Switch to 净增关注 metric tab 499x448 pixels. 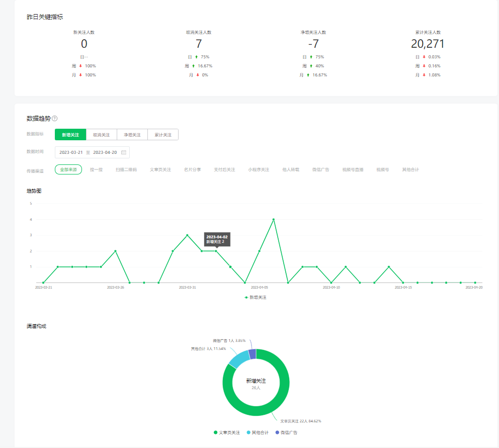[132, 135]
